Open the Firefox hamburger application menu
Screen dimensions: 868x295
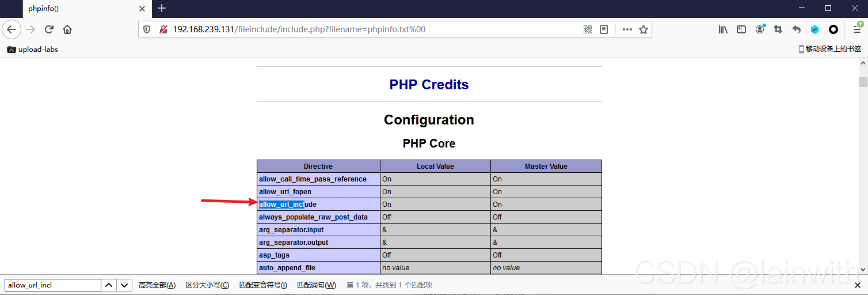tap(857, 29)
